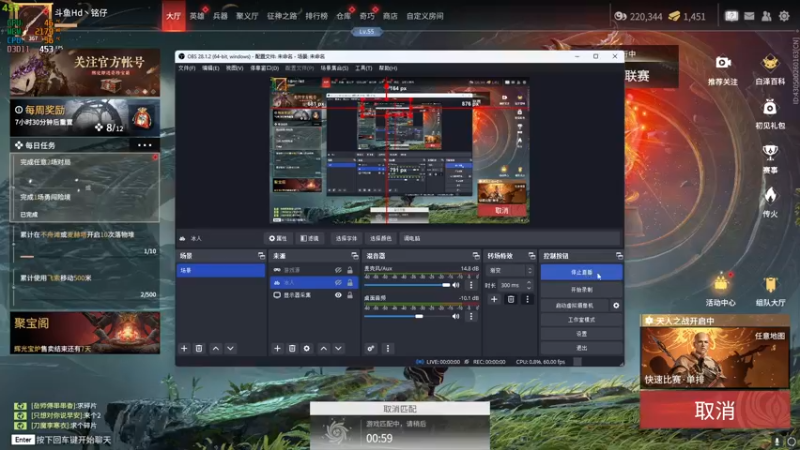Toggle lock on first source row
This screenshot has height=450, width=800.
tap(350, 270)
